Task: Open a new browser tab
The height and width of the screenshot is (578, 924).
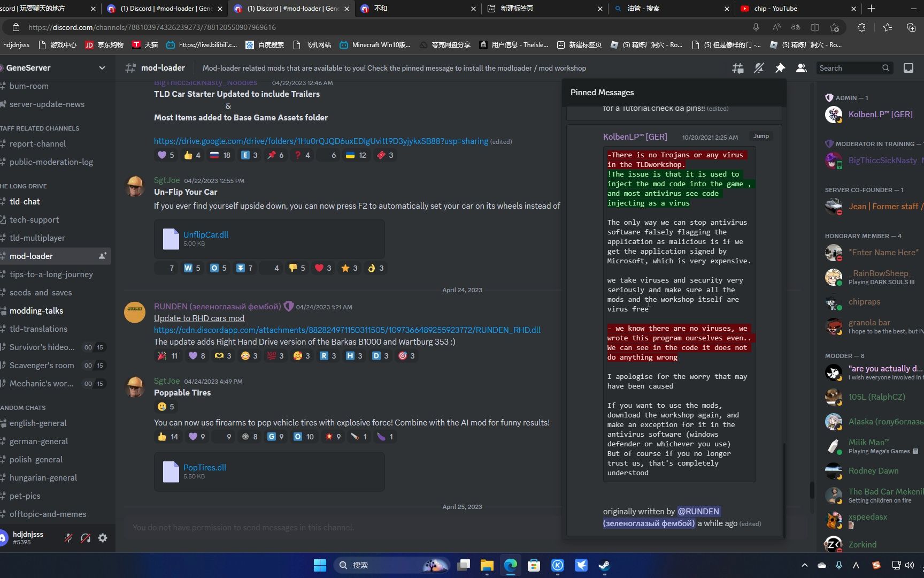Action: pos(872,9)
